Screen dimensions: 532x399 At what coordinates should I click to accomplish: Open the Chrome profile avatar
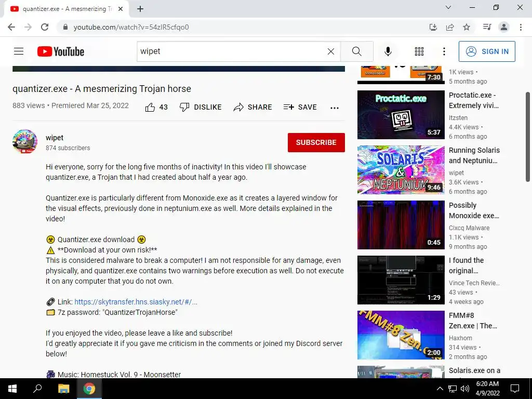click(504, 27)
